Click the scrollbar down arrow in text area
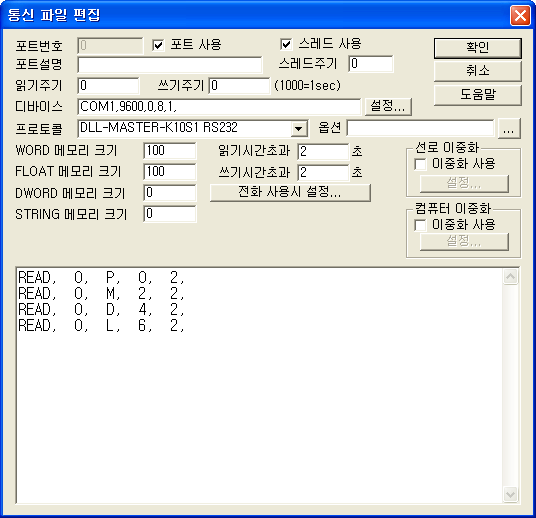The width and height of the screenshot is (536, 518). pyautogui.click(x=510, y=494)
